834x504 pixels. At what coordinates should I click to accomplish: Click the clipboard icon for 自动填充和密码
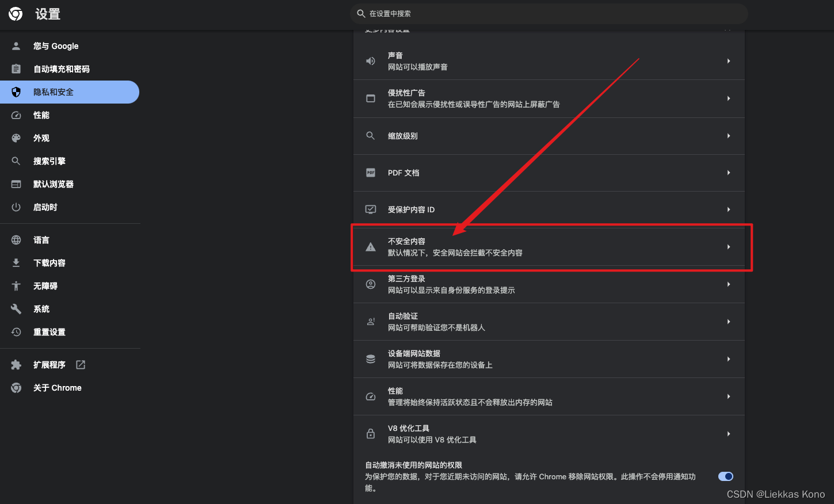point(16,69)
